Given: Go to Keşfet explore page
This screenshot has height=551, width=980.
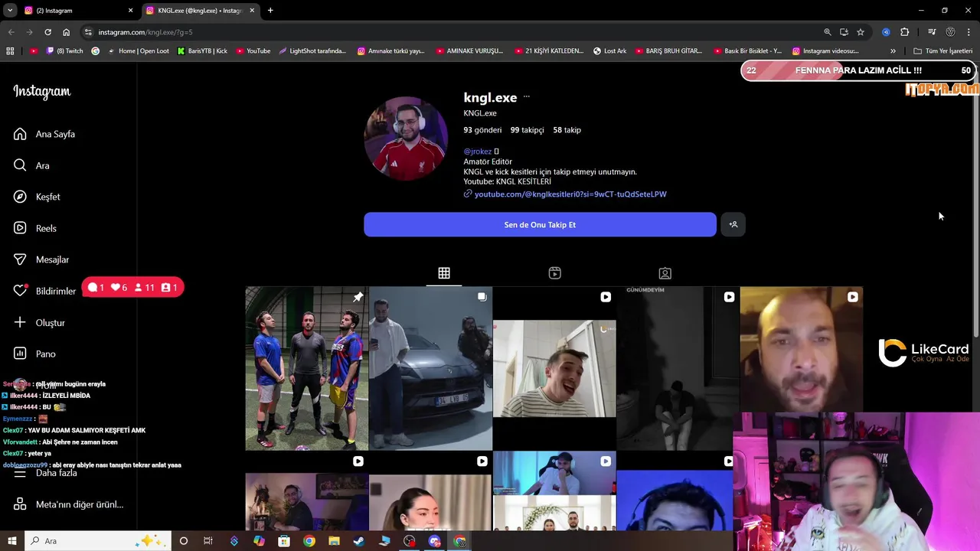Looking at the screenshot, I should (37, 197).
